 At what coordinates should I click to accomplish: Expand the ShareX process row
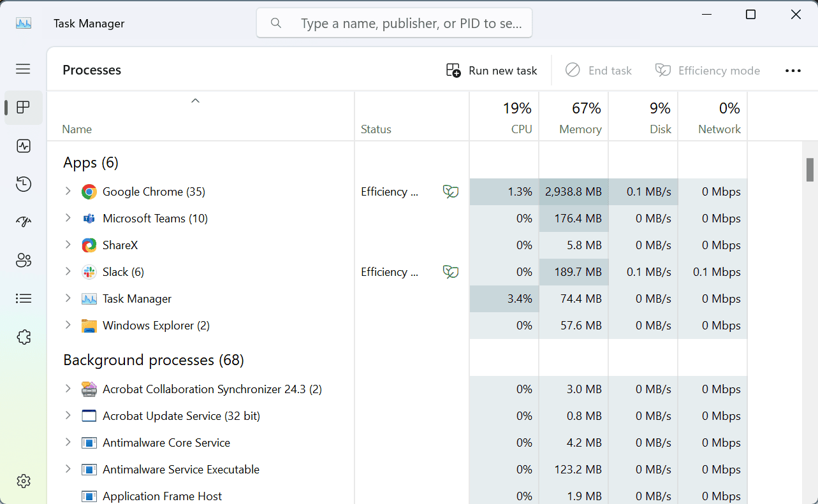coord(68,245)
